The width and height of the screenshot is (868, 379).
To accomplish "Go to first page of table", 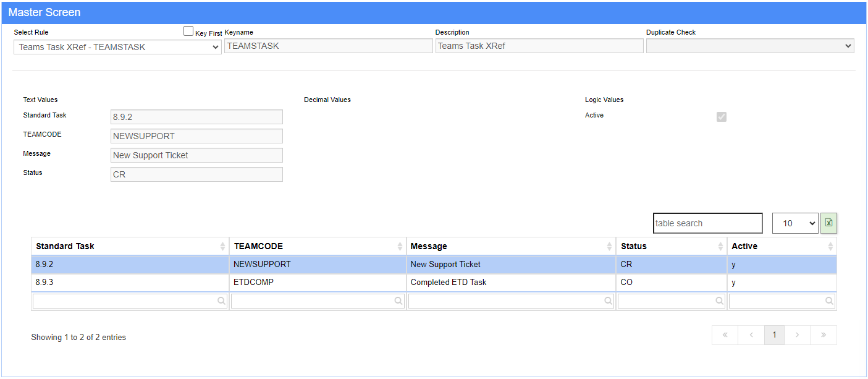I will [725, 335].
